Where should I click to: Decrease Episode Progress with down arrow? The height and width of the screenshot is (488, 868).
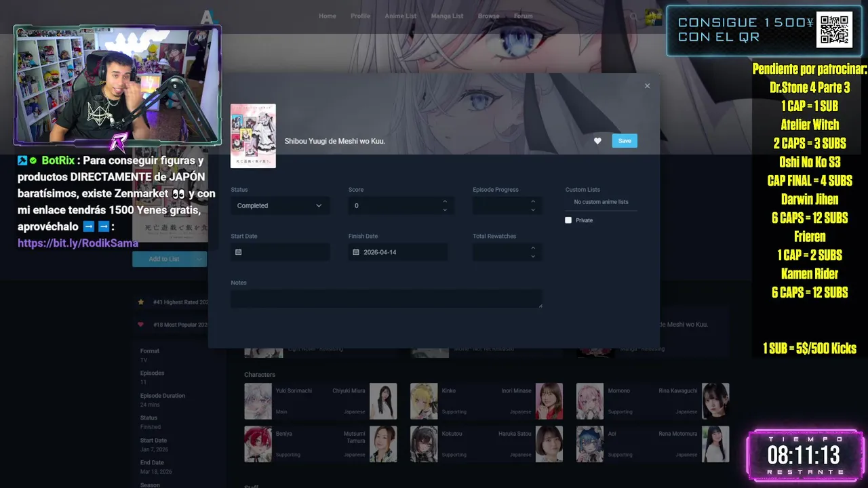tap(533, 209)
